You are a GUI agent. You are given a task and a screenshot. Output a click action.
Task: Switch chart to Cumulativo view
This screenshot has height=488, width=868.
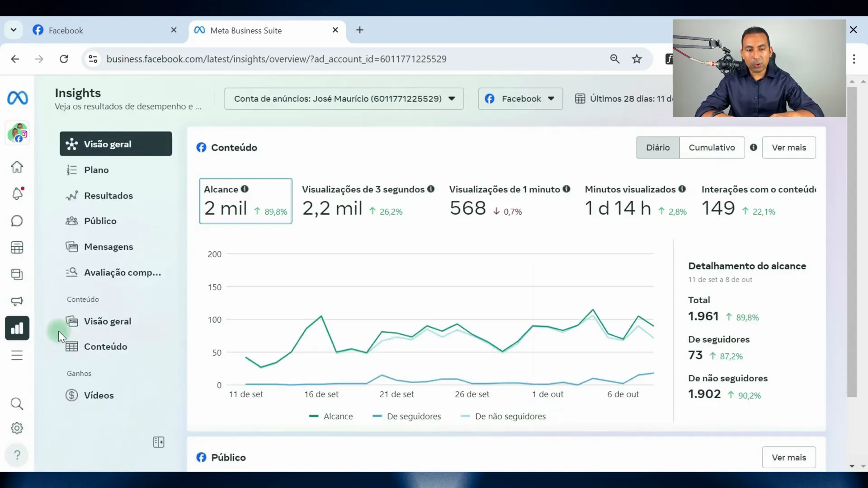pyautogui.click(x=712, y=147)
